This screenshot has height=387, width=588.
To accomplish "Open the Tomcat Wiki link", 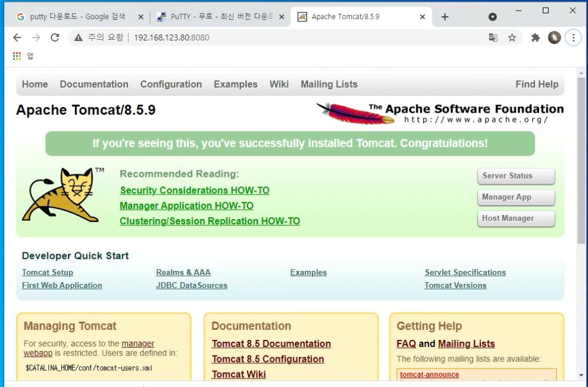I will [x=239, y=374].
